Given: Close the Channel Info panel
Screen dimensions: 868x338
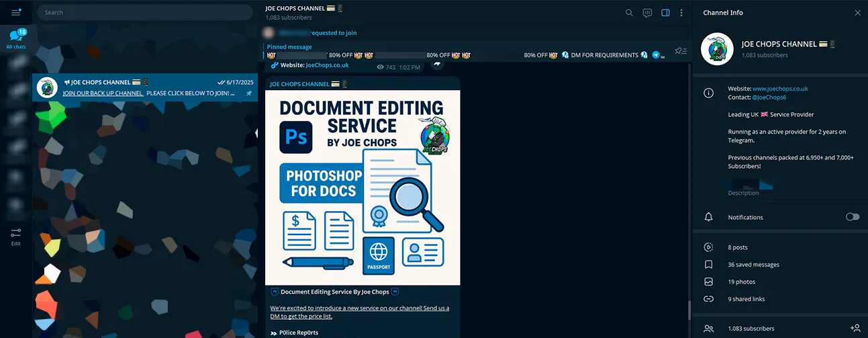Looking at the screenshot, I should [857, 13].
